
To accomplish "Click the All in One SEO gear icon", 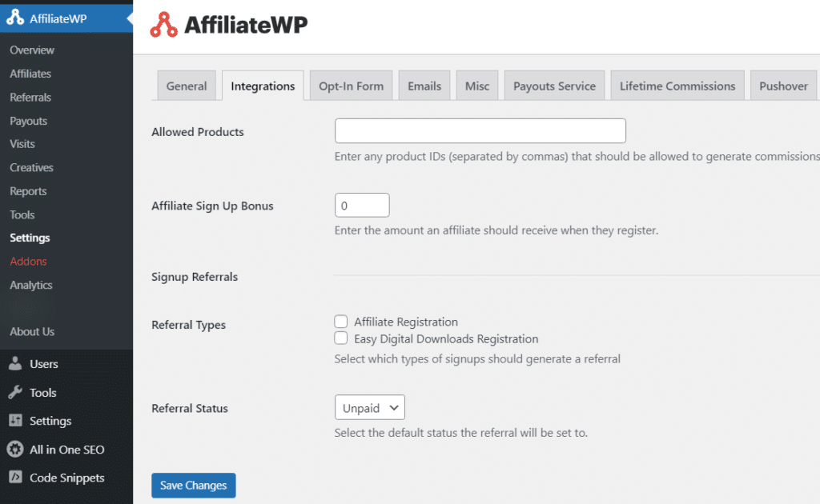I will point(15,449).
